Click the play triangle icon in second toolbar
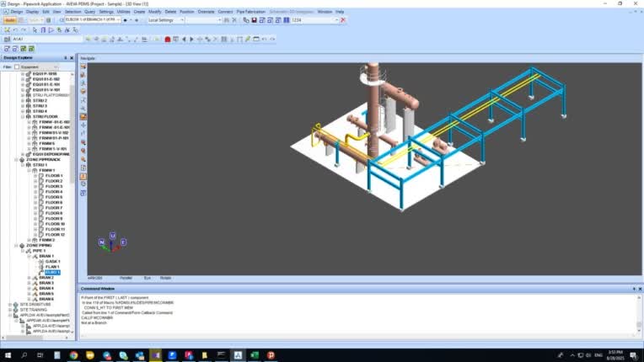The image size is (644, 362). [51, 30]
